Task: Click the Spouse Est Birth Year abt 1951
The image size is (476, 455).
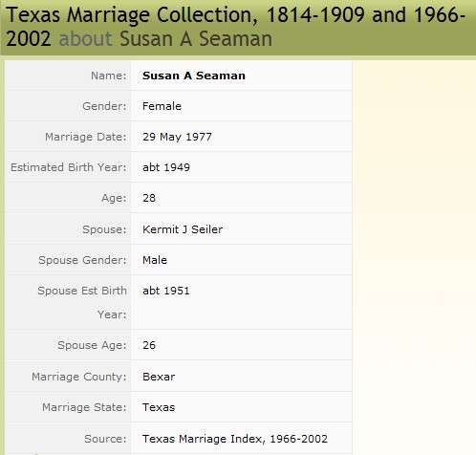Action: [x=166, y=291]
